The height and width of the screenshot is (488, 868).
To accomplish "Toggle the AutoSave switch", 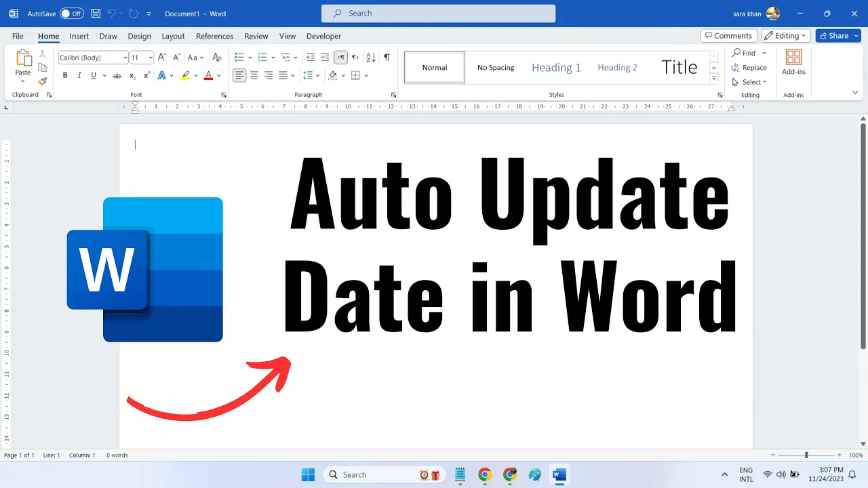I will 72,14.
